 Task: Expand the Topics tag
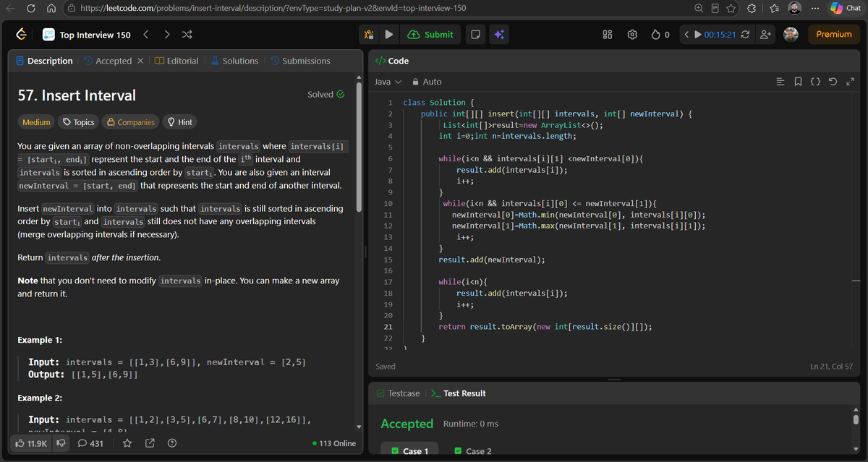coord(79,122)
